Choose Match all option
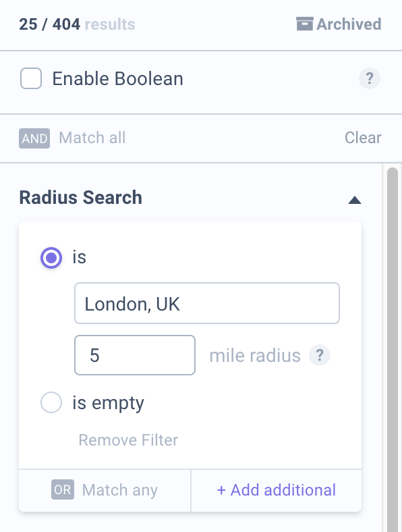The width and height of the screenshot is (402, 532). [x=92, y=138]
